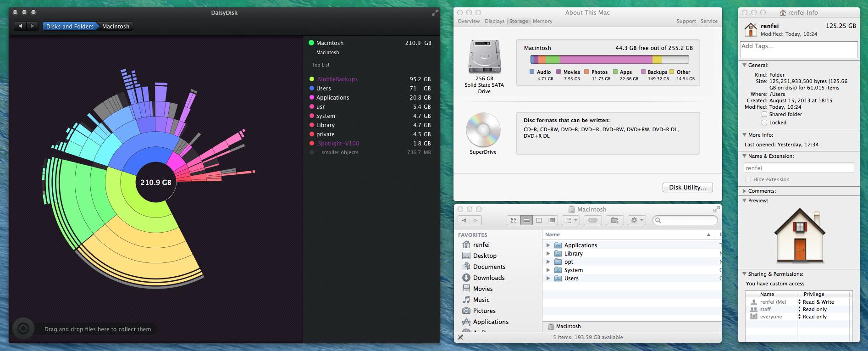
Task: Enable the Locked checkbox
Action: pos(764,123)
